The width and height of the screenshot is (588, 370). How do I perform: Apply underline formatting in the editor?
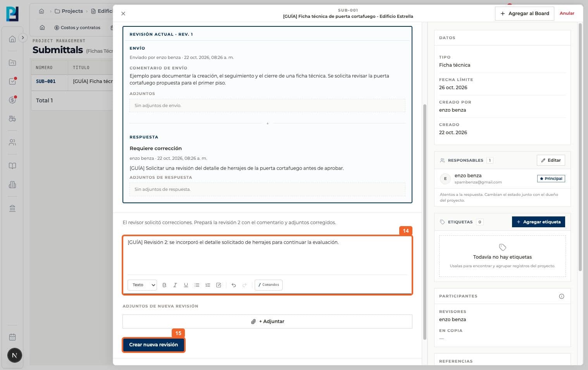[x=186, y=285]
